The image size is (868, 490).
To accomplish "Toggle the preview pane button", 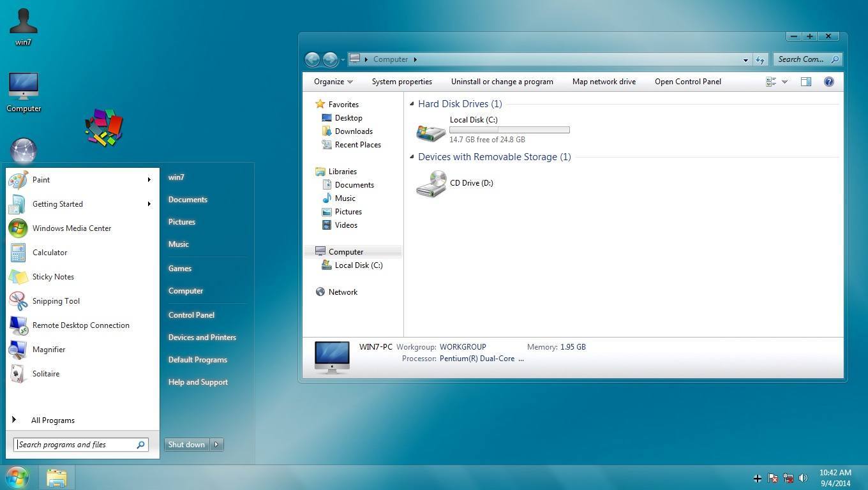I will point(806,82).
